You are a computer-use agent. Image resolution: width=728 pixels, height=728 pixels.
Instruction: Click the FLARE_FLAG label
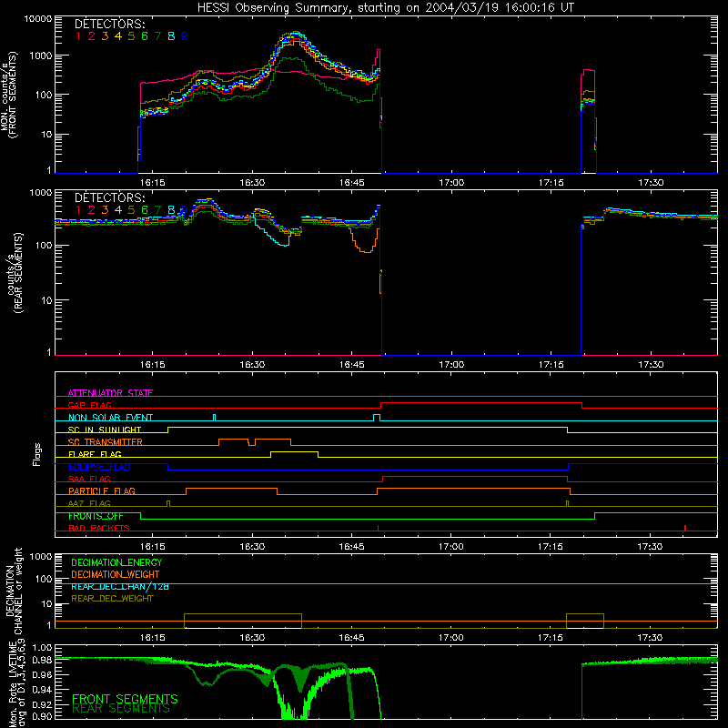tap(95, 454)
